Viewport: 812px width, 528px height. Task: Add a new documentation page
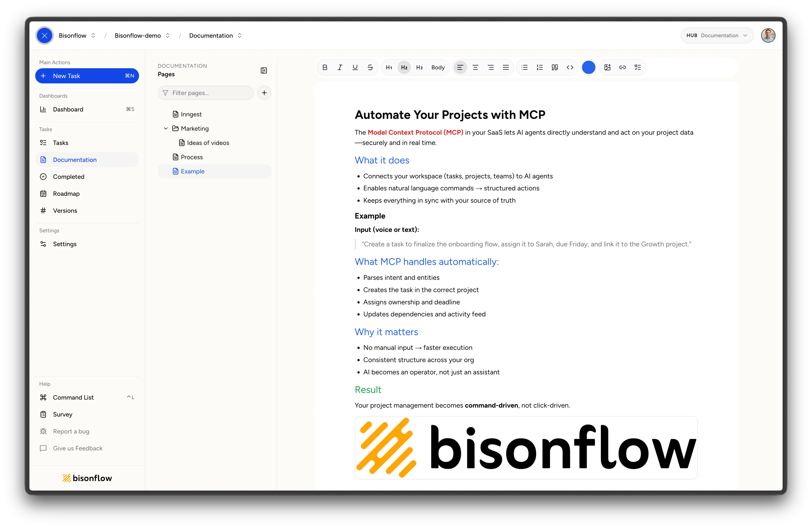click(x=264, y=93)
